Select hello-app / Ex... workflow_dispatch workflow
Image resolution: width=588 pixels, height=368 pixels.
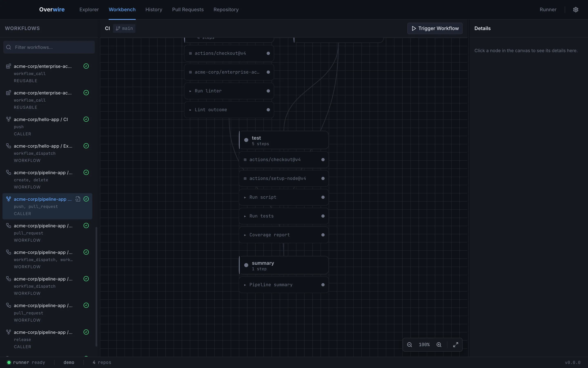(47, 153)
